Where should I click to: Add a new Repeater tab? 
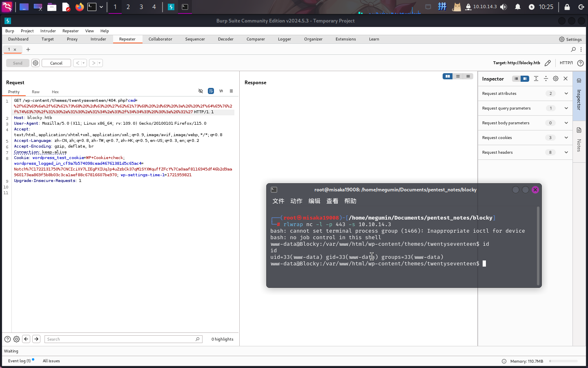28,49
